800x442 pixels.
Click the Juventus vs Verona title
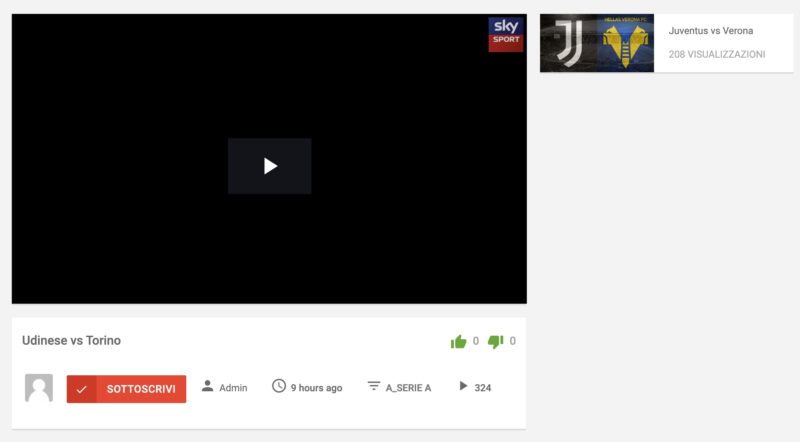pyautogui.click(x=711, y=31)
